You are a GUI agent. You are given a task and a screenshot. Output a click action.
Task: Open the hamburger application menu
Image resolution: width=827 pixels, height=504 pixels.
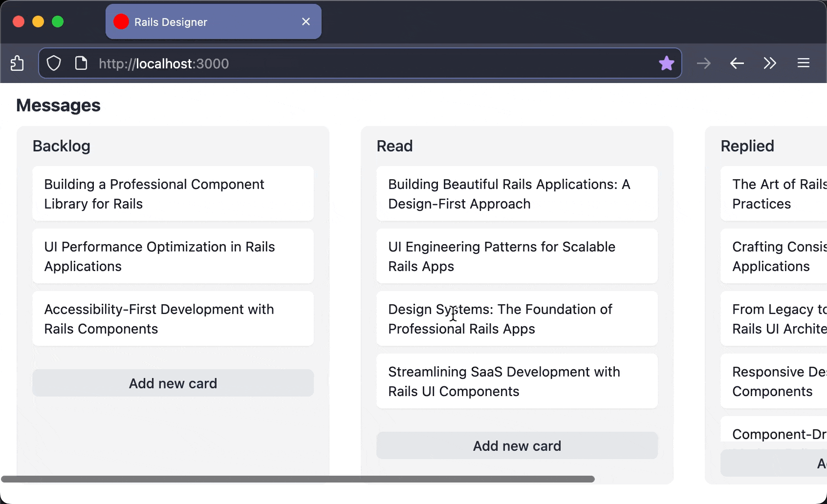coord(804,63)
